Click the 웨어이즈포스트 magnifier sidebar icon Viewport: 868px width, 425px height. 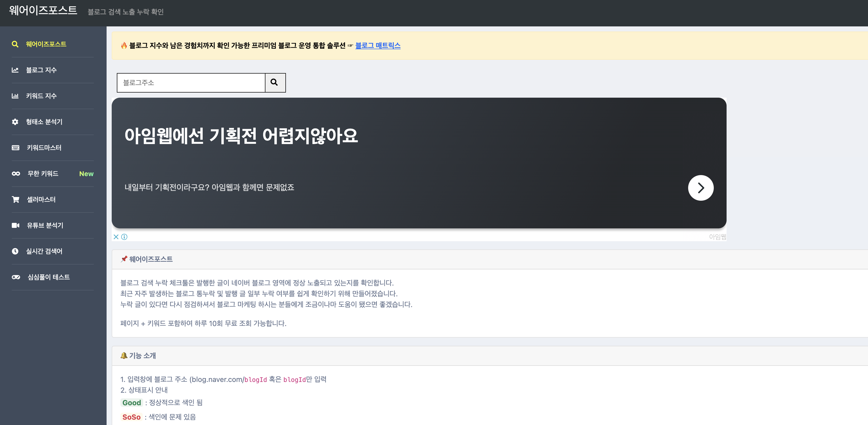point(15,44)
